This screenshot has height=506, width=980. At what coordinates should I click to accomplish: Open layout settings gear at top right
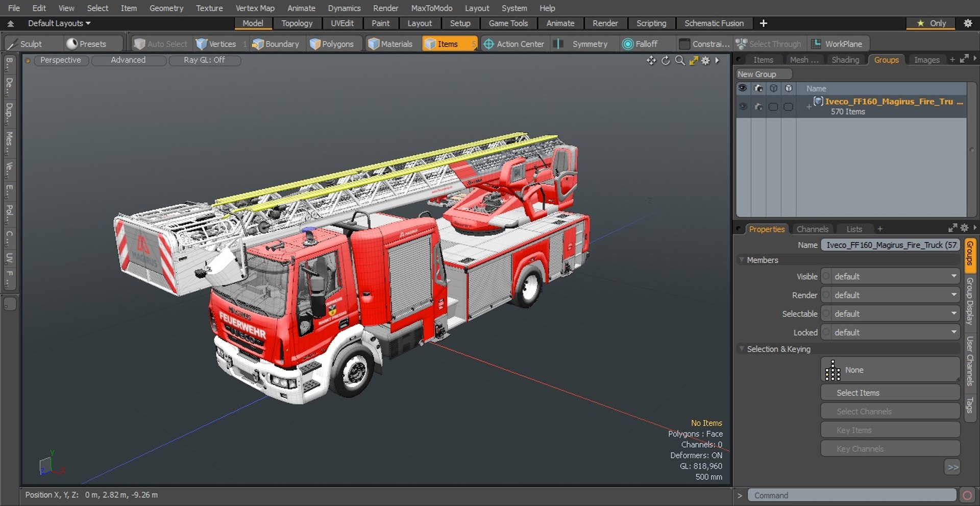968,23
